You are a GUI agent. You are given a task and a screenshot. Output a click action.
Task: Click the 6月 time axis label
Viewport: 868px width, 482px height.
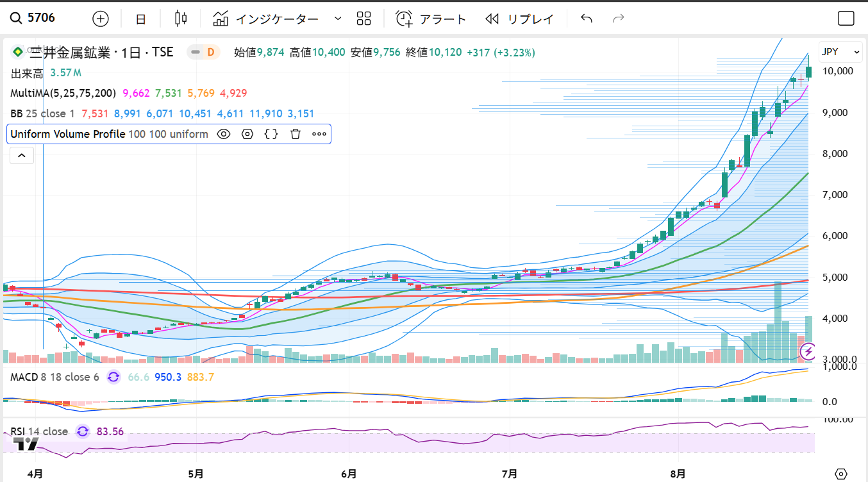pyautogui.click(x=349, y=474)
